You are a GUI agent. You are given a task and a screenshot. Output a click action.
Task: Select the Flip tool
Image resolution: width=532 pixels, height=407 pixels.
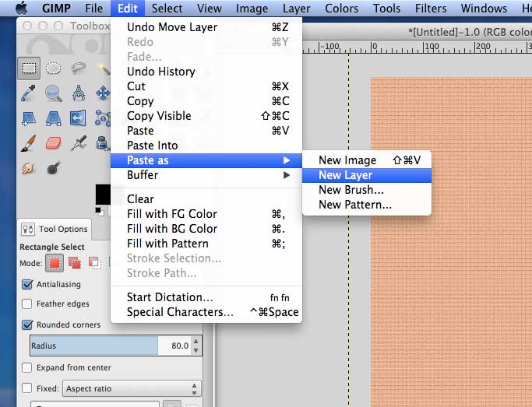(78, 118)
